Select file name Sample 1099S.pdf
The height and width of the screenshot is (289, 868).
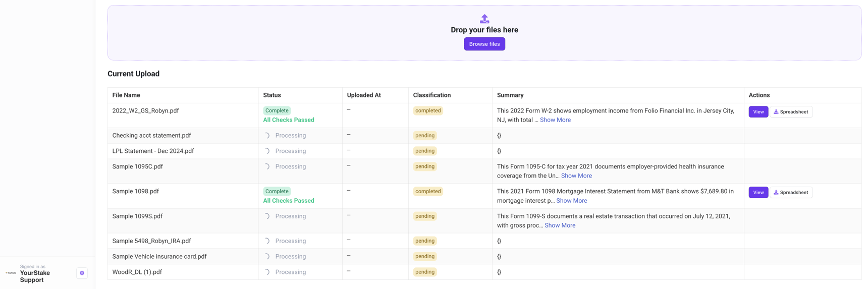[137, 216]
